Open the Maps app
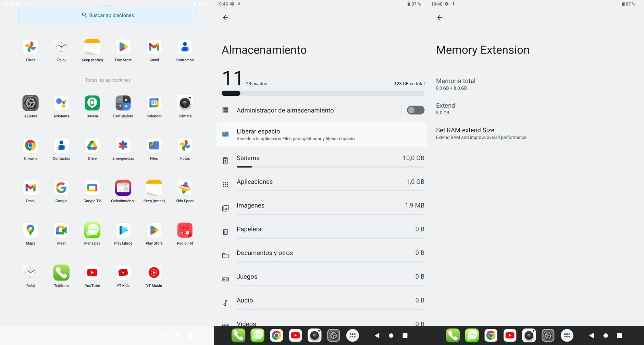The image size is (644, 345). 30,230
